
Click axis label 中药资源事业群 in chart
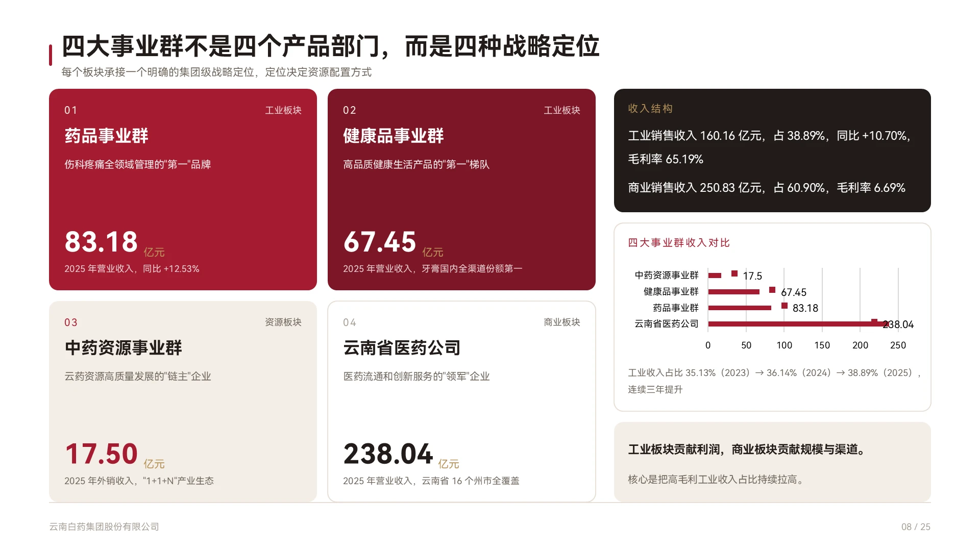(667, 275)
